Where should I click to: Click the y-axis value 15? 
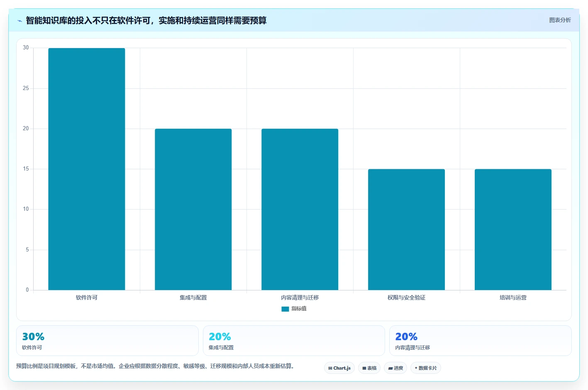coord(26,169)
